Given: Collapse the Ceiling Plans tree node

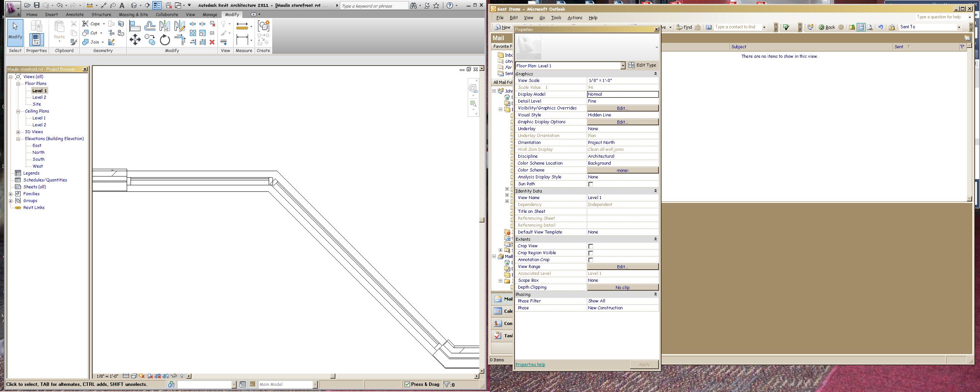Looking at the screenshot, I should (x=18, y=111).
